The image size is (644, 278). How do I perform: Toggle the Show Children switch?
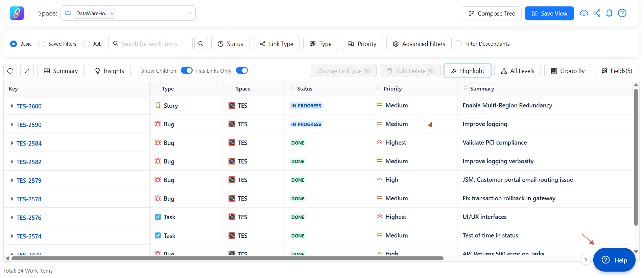coord(187,70)
